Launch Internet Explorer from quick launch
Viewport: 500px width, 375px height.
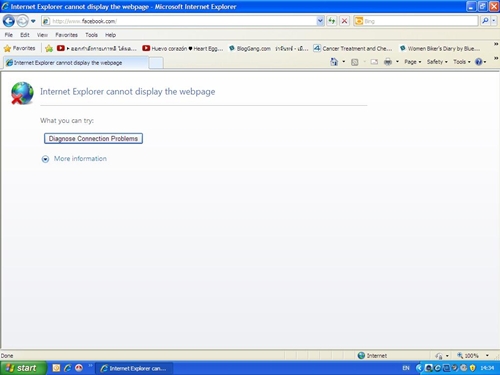click(x=68, y=368)
